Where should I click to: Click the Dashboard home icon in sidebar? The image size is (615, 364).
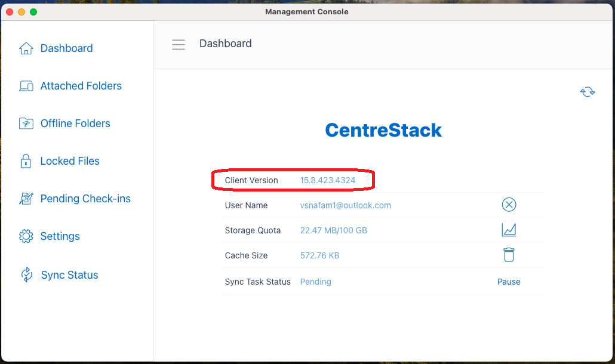26,48
